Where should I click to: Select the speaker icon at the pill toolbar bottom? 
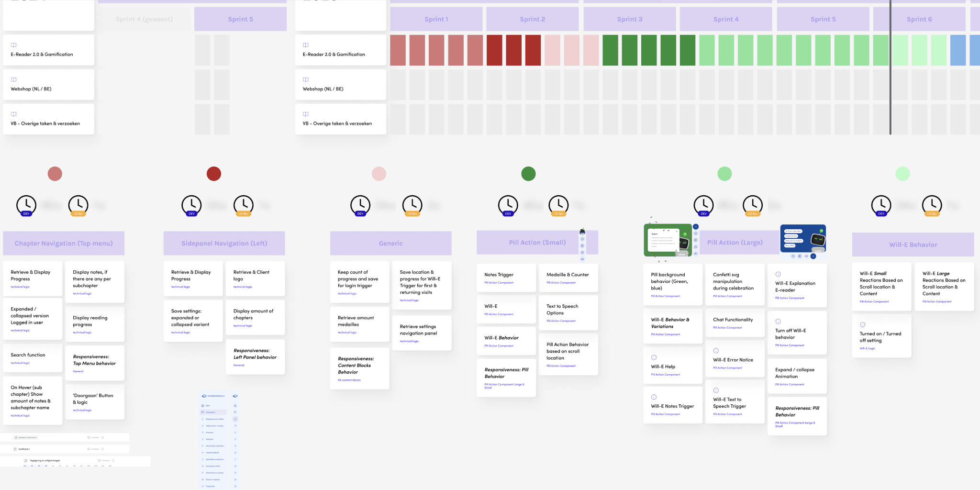(x=582, y=259)
